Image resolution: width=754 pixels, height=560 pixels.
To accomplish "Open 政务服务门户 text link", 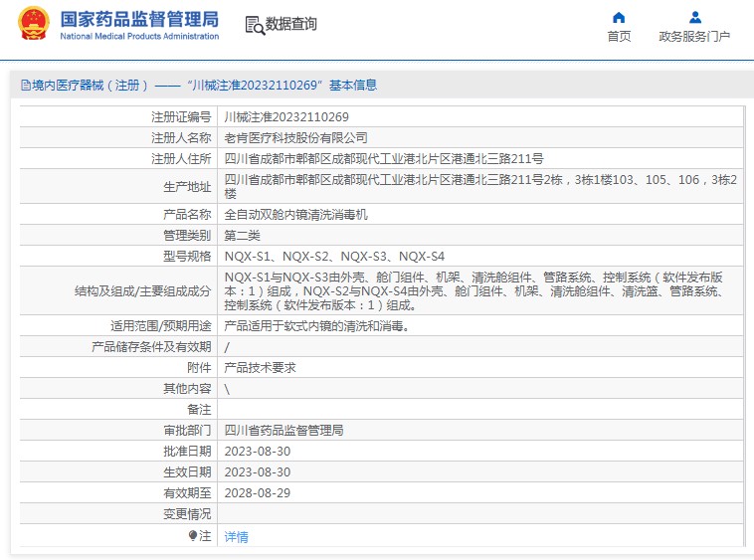I will 694,37.
